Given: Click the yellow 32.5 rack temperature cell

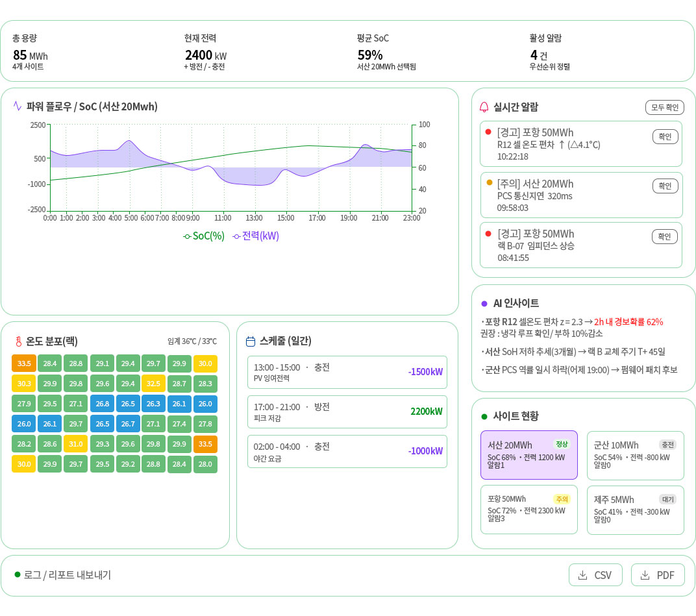Looking at the screenshot, I should click(153, 384).
